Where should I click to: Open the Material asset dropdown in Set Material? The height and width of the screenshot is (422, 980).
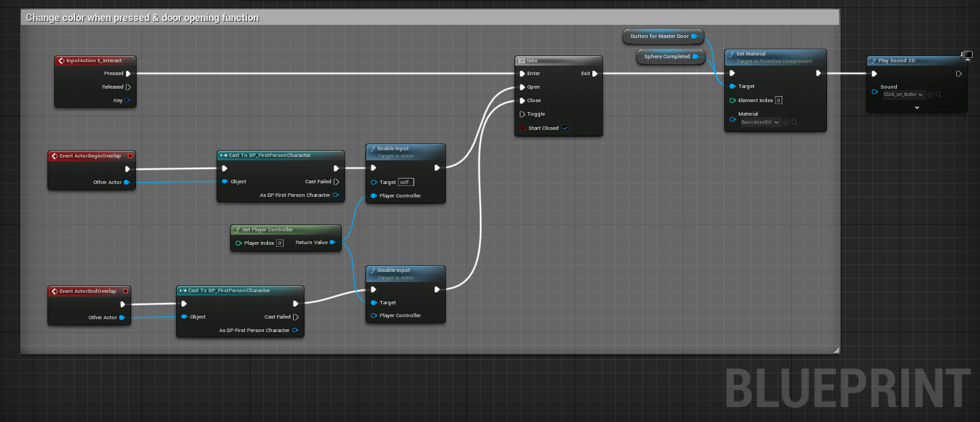pyautogui.click(x=761, y=122)
